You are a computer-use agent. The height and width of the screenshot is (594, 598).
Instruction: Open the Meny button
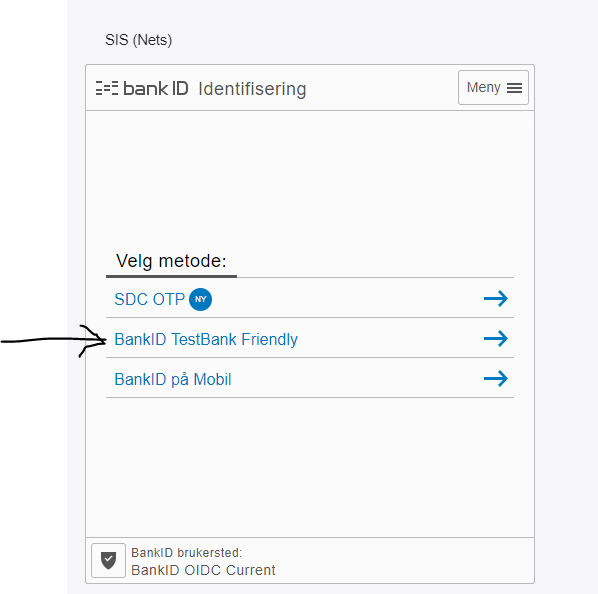(x=493, y=87)
